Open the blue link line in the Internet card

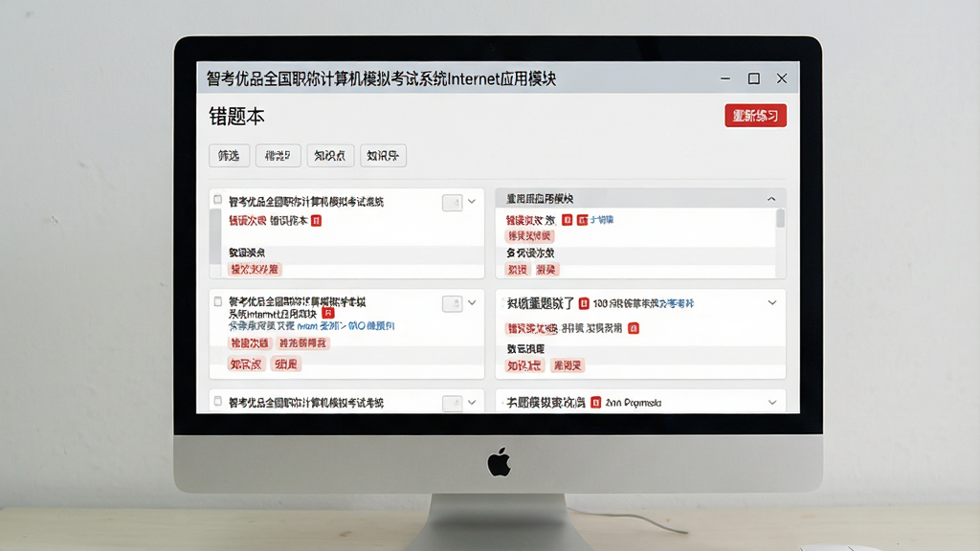click(311, 325)
